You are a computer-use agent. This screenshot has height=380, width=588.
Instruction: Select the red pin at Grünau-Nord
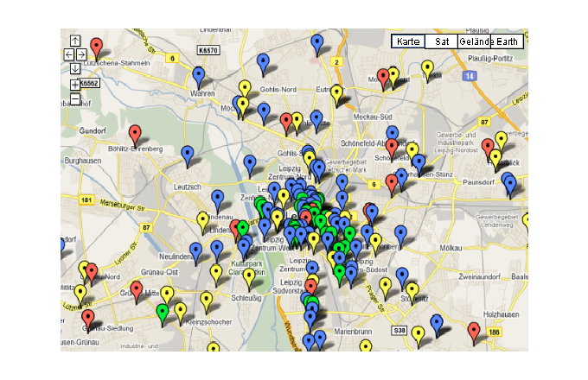[92, 271]
